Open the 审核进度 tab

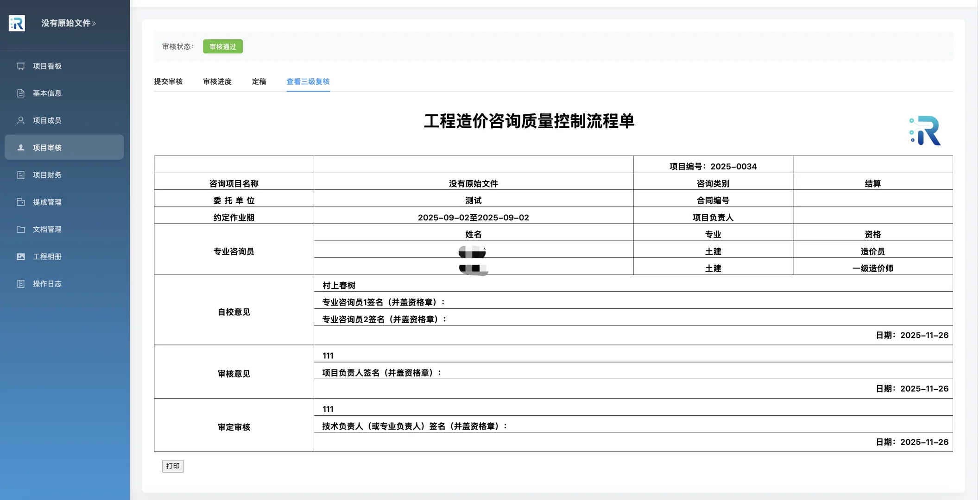(217, 81)
